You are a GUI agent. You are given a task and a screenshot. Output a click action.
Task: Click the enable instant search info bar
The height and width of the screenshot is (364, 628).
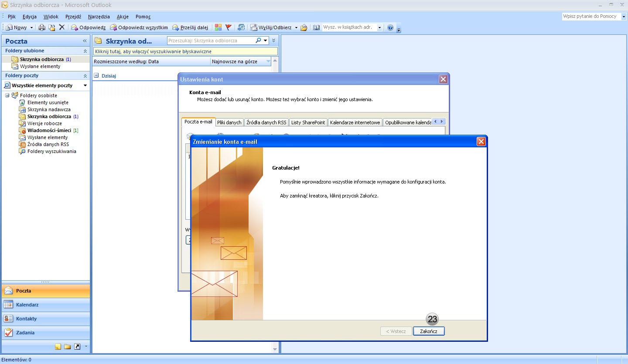pyautogui.click(x=185, y=51)
